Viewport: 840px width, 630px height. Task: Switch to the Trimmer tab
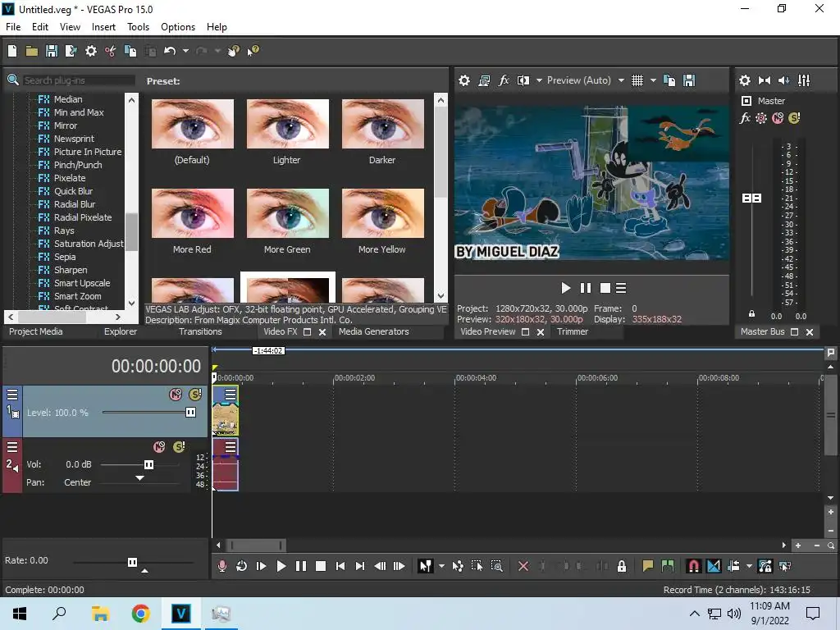[572, 331]
